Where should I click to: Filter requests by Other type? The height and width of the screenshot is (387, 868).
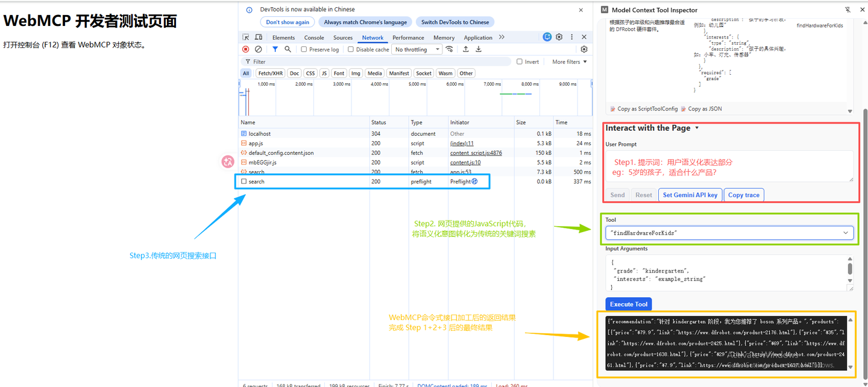466,74
